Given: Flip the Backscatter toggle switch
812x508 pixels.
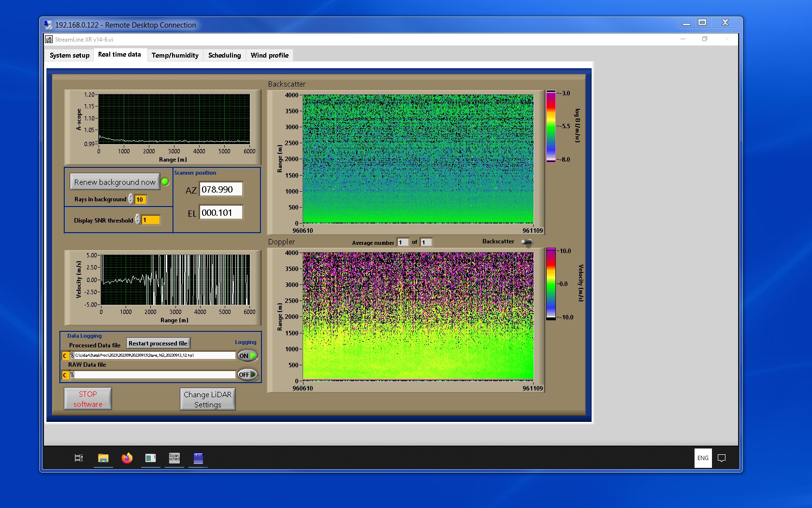Looking at the screenshot, I should [x=527, y=242].
